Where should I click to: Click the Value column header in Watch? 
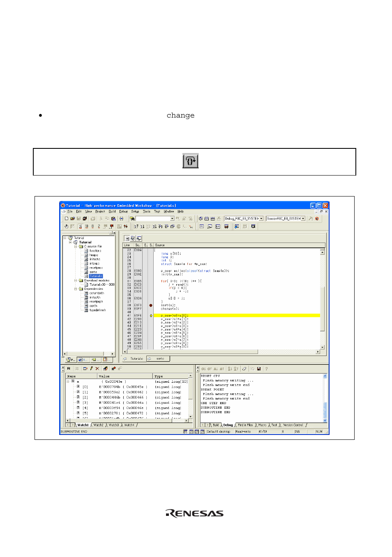125,376
